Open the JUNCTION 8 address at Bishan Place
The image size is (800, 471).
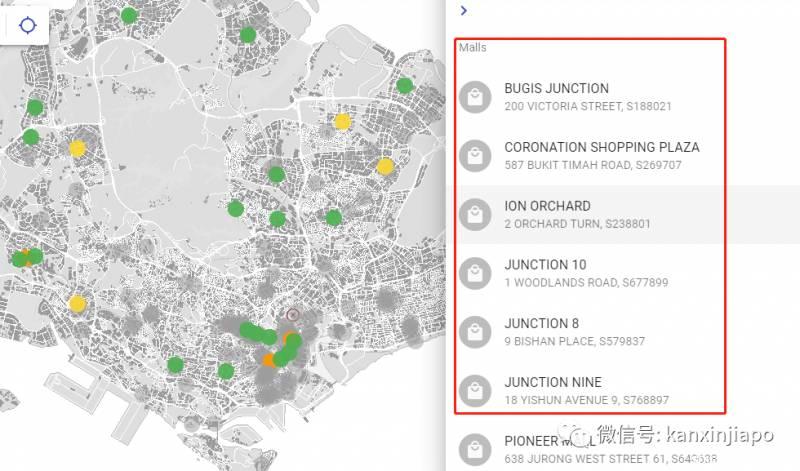pyautogui.click(x=574, y=341)
